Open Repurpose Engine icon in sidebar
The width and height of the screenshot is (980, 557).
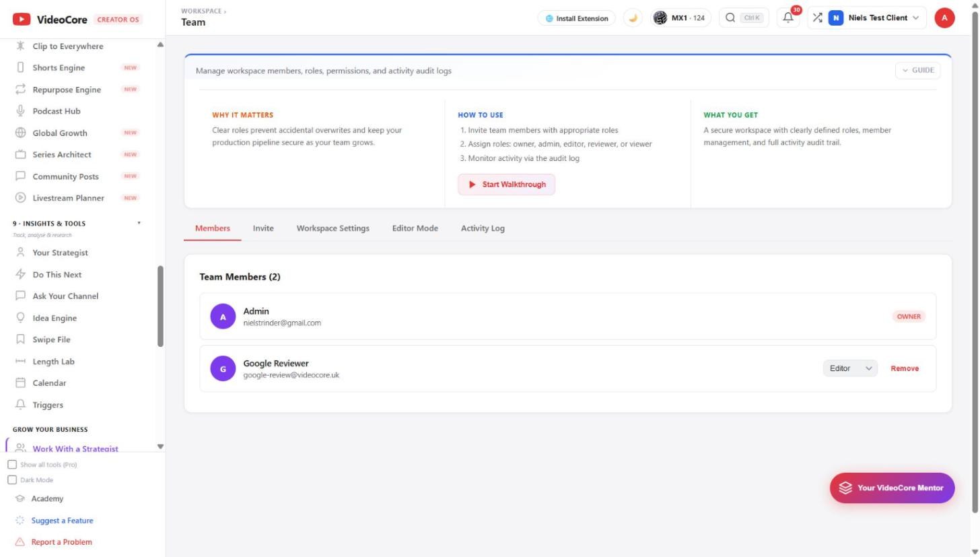(20, 90)
